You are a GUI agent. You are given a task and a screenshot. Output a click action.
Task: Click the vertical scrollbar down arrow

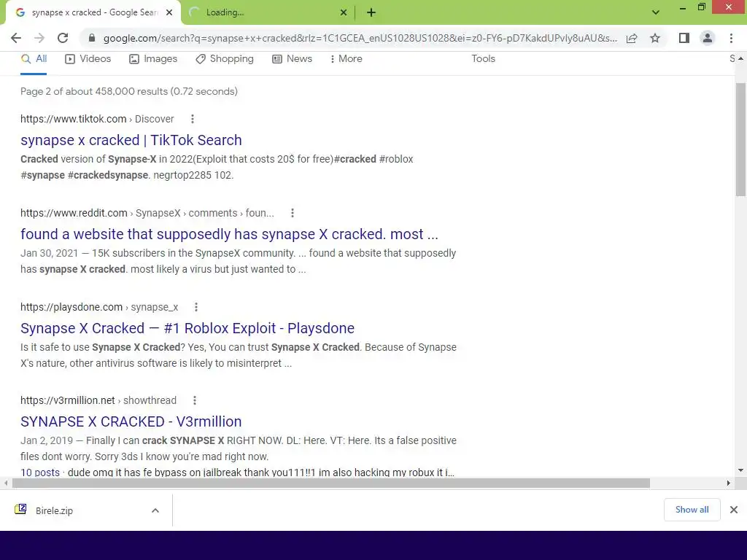[x=740, y=470]
